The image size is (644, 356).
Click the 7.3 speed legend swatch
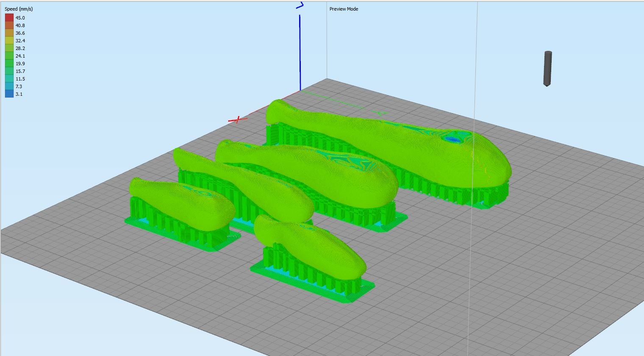tap(9, 86)
